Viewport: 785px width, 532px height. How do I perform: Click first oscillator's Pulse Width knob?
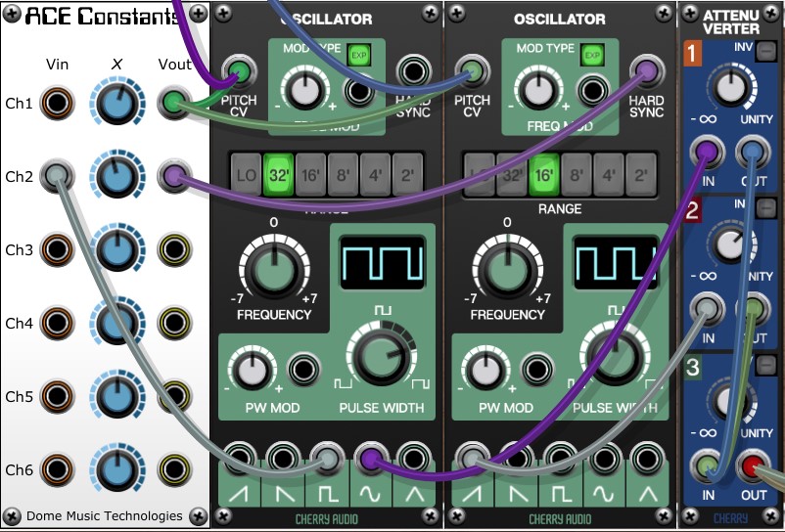381,357
